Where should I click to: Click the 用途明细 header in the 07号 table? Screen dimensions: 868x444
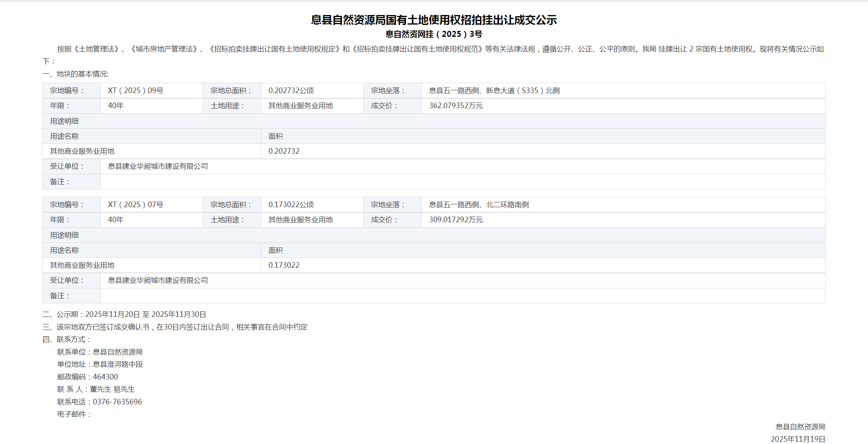tap(64, 235)
